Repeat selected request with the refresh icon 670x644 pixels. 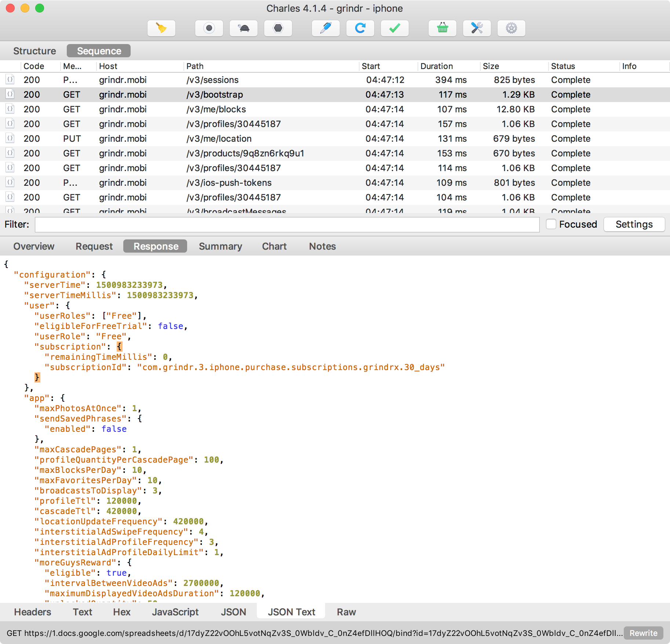tap(360, 28)
